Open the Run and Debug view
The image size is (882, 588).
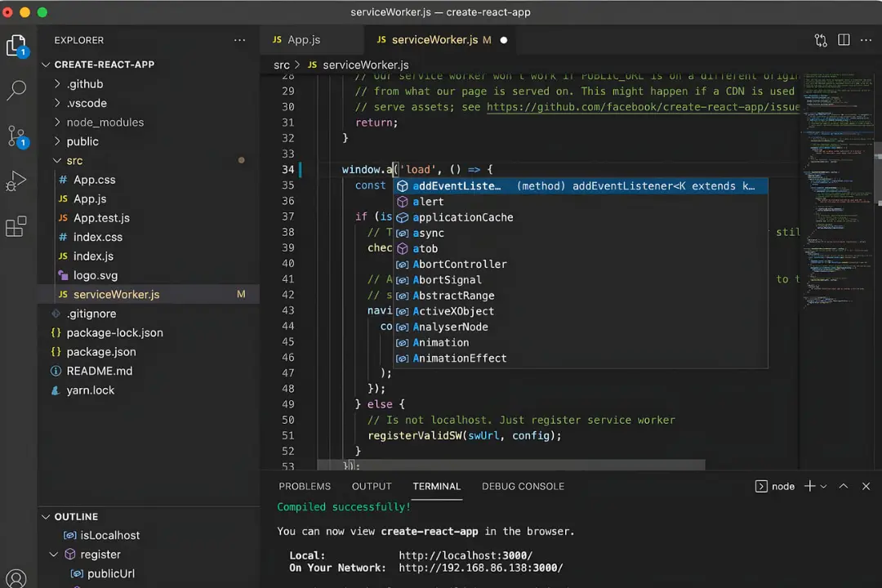click(16, 181)
